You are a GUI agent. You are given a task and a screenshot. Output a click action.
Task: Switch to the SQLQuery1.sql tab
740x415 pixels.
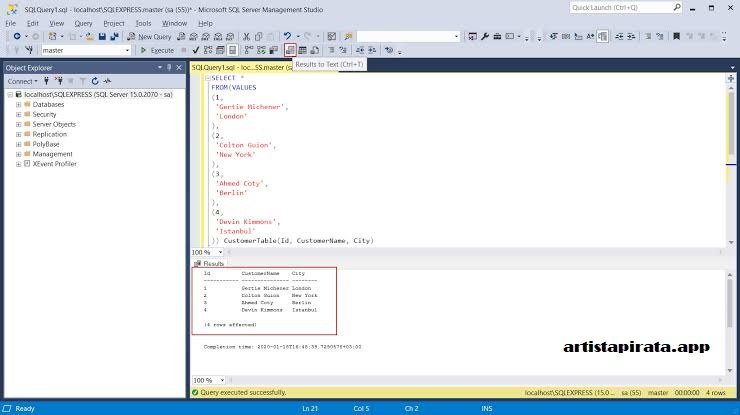tap(241, 68)
